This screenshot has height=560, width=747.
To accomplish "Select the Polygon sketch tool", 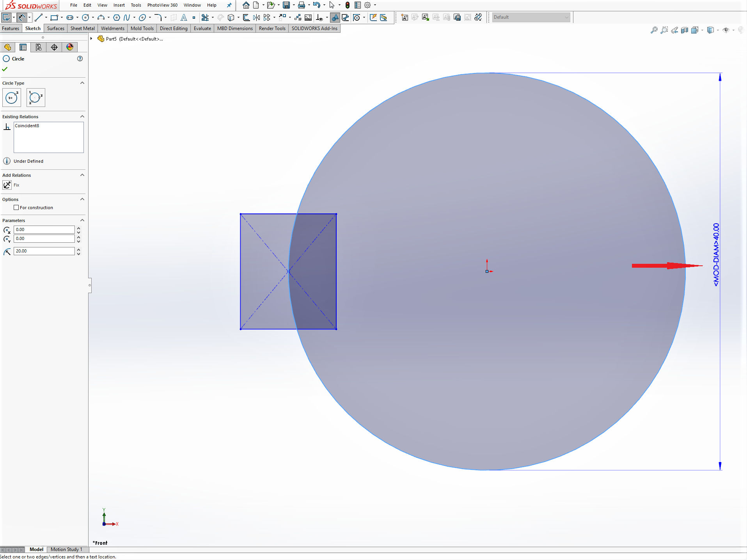I will pos(116,18).
